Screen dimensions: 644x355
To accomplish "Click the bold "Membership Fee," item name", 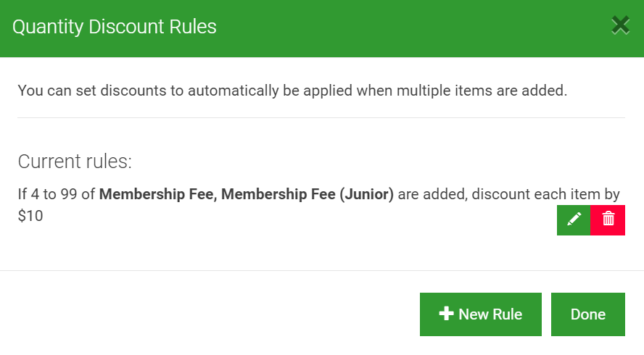I will click(x=158, y=194).
